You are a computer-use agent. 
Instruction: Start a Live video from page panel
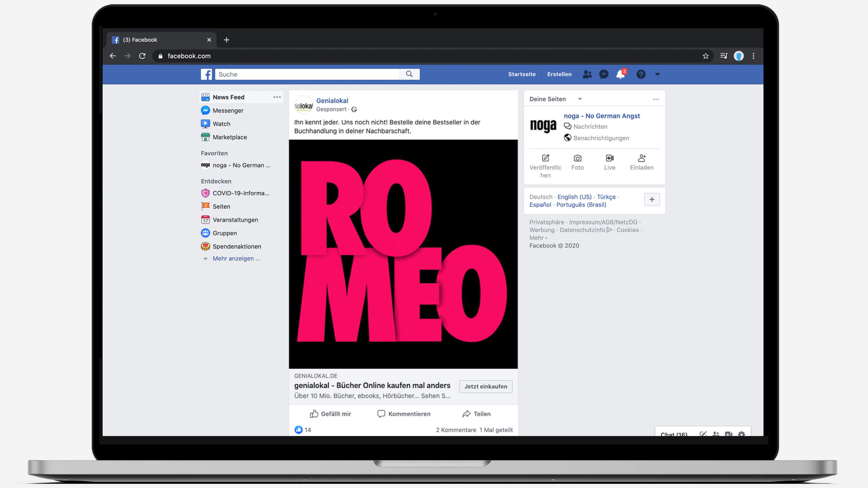609,158
